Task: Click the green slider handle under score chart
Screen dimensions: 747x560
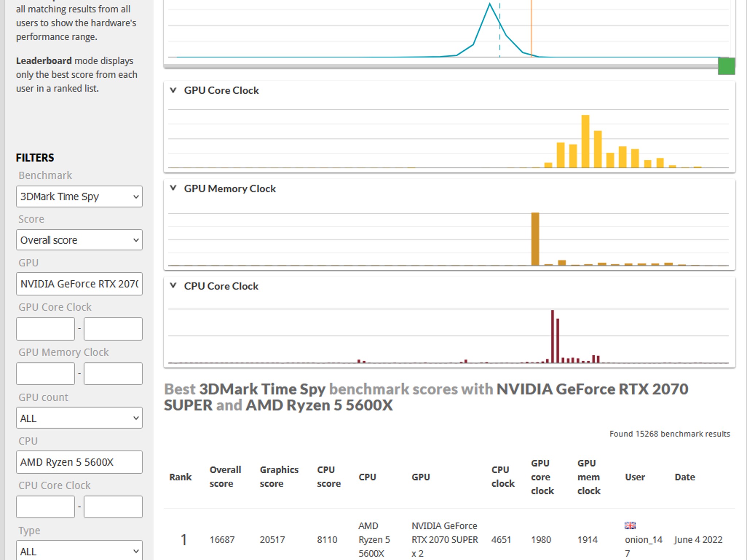Action: pyautogui.click(x=726, y=66)
